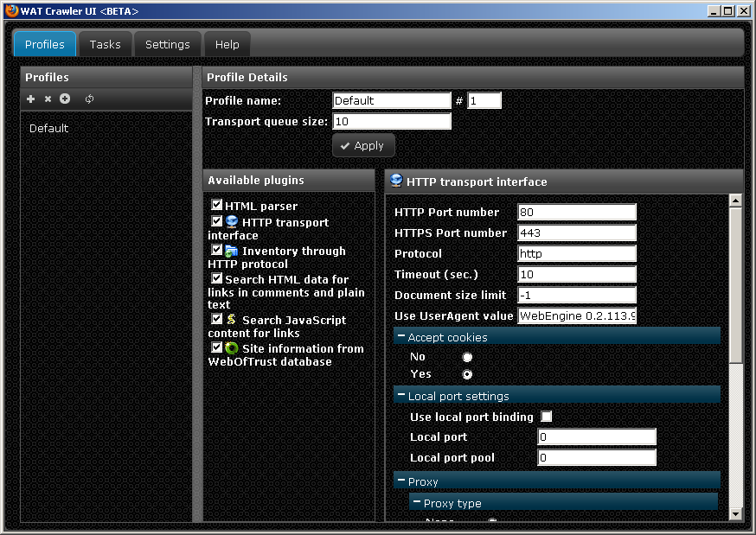
Task: Open the Settings tab
Action: pos(168,44)
